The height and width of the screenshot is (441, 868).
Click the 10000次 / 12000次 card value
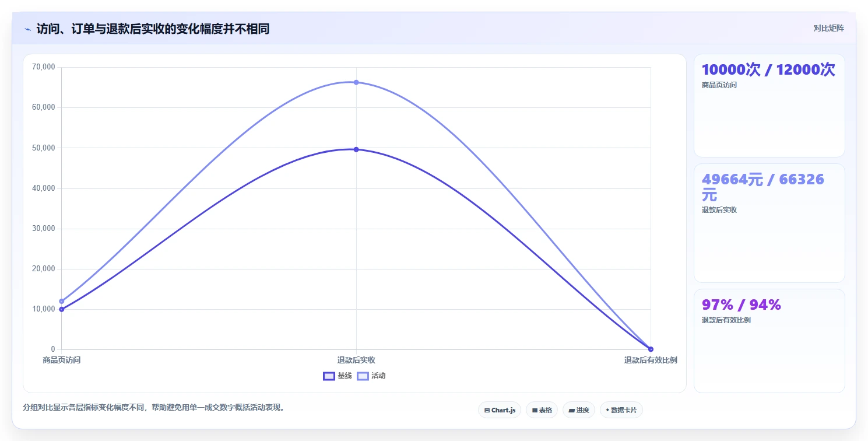[768, 70]
